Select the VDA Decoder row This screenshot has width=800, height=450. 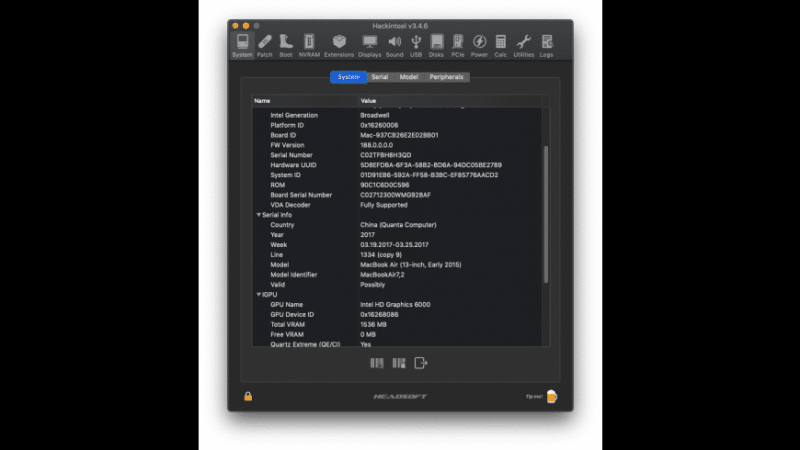tap(396, 205)
